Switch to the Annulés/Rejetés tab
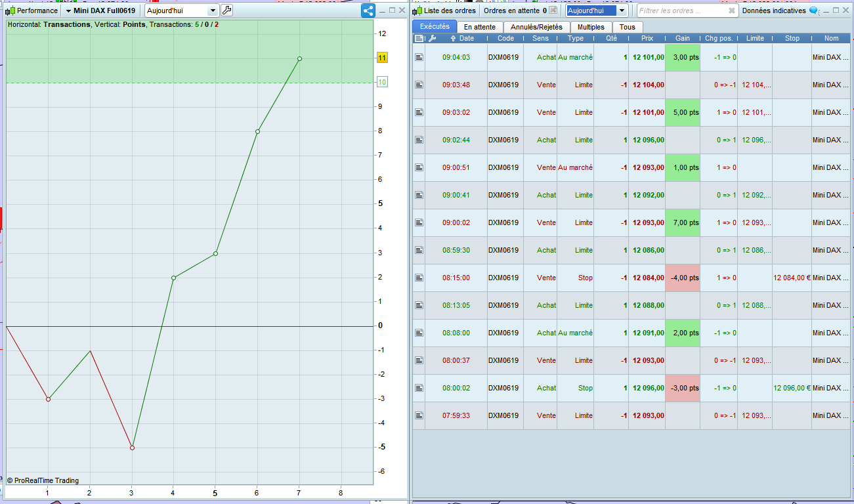 click(537, 27)
